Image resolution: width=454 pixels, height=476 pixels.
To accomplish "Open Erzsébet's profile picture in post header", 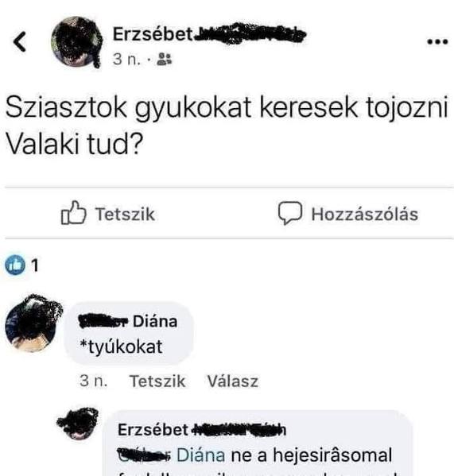I will (77, 41).
